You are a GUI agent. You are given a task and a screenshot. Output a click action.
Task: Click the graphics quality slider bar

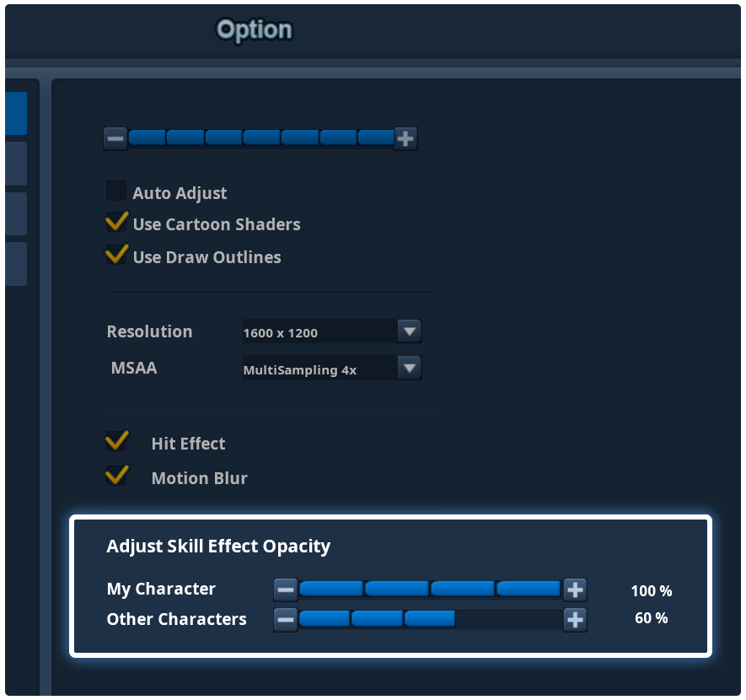click(260, 138)
